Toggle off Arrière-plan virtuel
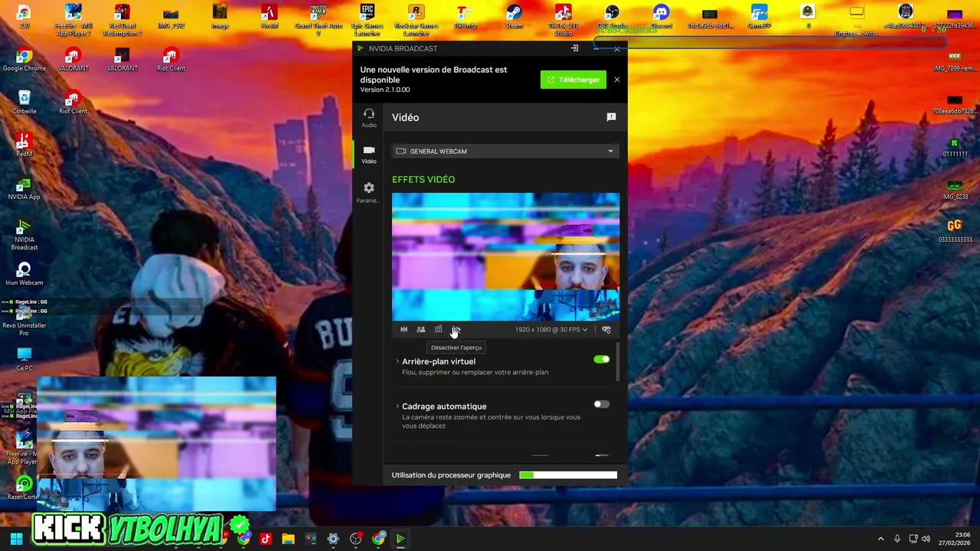980x551 pixels. [602, 360]
